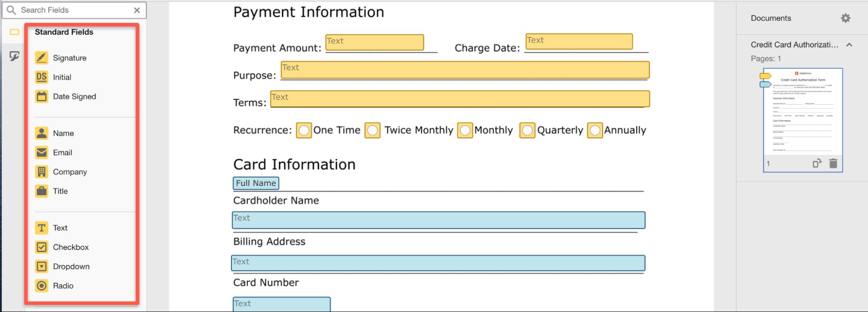Viewport: 868px width, 312px height.
Task: Click the Full Name field tag
Action: [256, 183]
